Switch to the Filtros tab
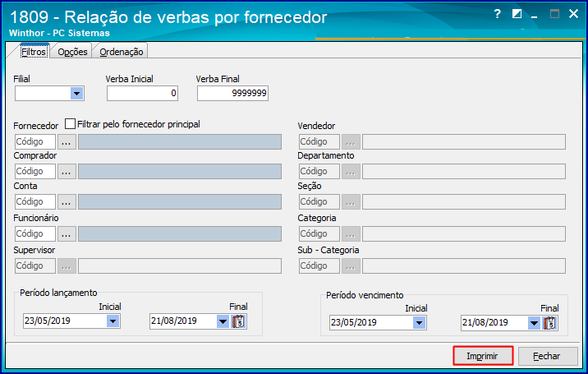588x374 pixels. (x=34, y=52)
